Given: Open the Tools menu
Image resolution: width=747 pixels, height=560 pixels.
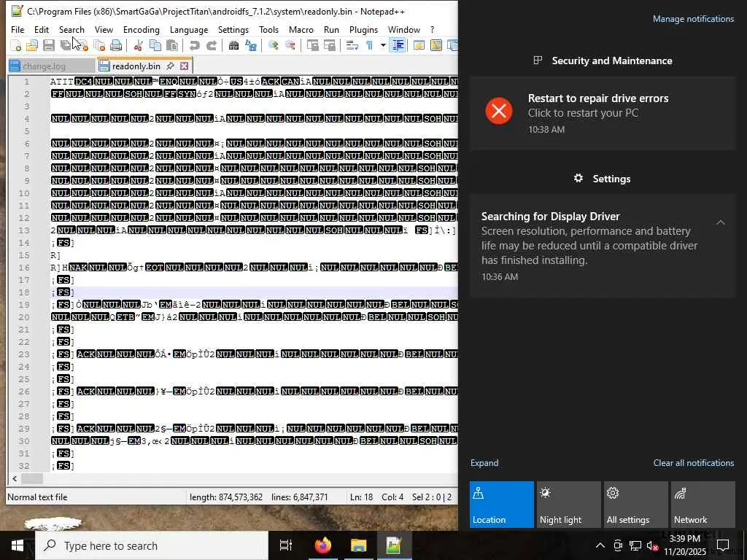Looking at the screenshot, I should pyautogui.click(x=268, y=29).
